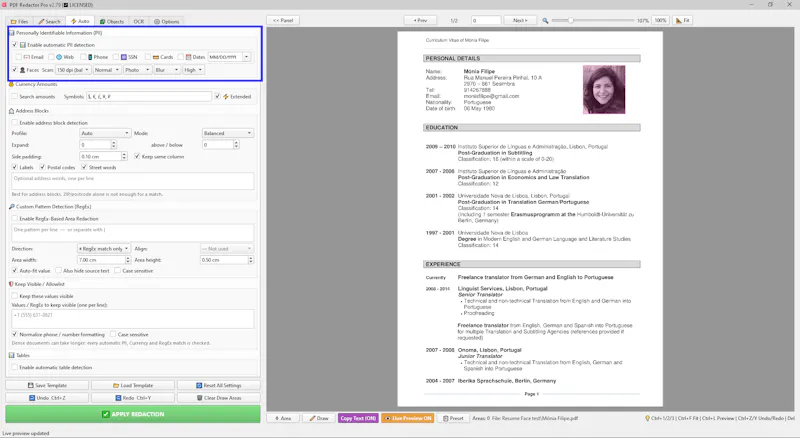The image size is (800, 438).
Task: Click the SSN purple icon
Action: 123,57
